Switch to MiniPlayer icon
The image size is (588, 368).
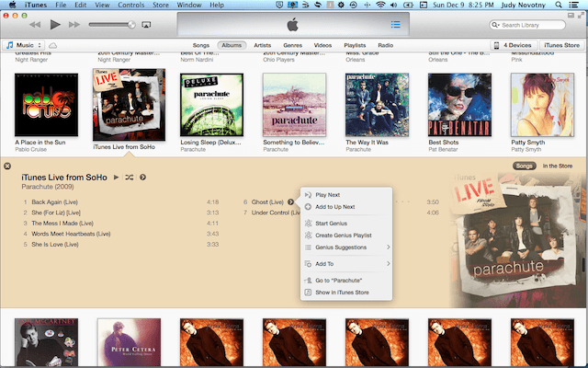(x=571, y=16)
